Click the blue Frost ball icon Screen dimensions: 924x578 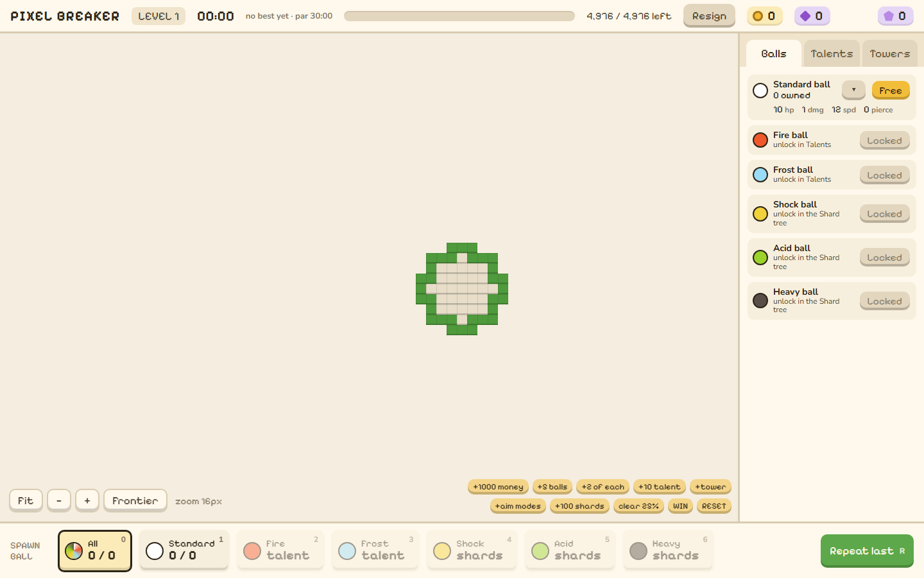coord(760,175)
